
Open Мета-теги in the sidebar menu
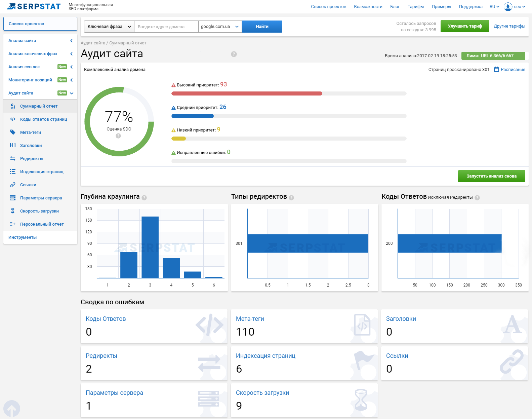click(x=31, y=132)
